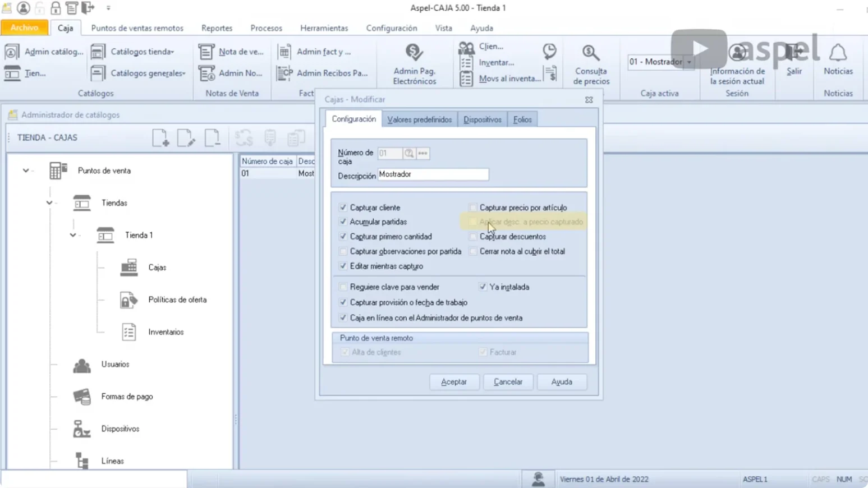Viewport: 868px width, 488px height.
Task: Toggle Acumular partidas checkbox
Action: point(343,222)
